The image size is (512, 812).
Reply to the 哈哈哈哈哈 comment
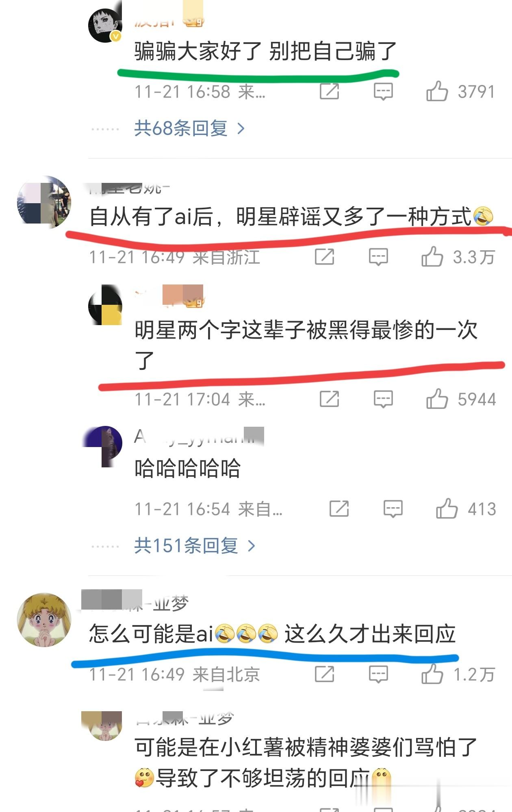[393, 509]
